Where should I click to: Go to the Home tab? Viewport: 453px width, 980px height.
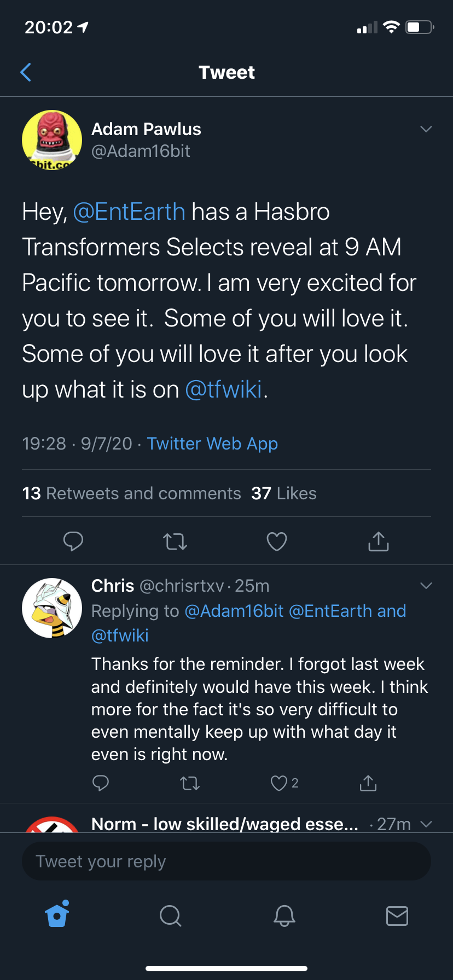[57, 914]
